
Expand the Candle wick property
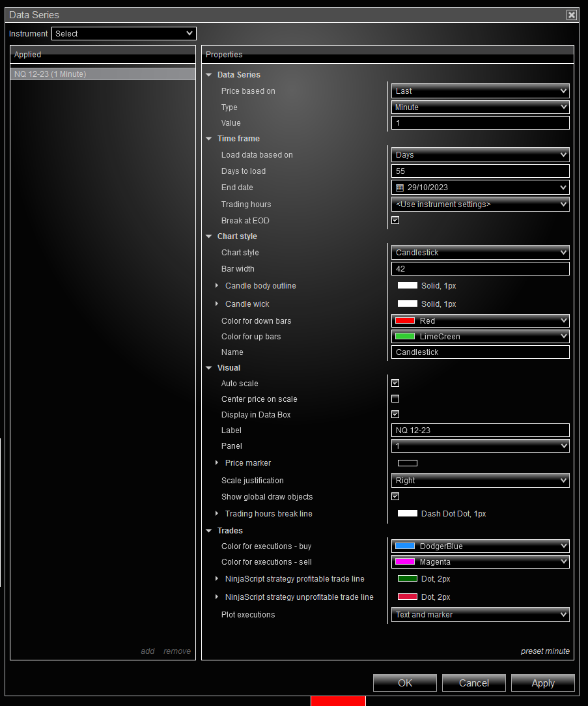[x=217, y=304]
